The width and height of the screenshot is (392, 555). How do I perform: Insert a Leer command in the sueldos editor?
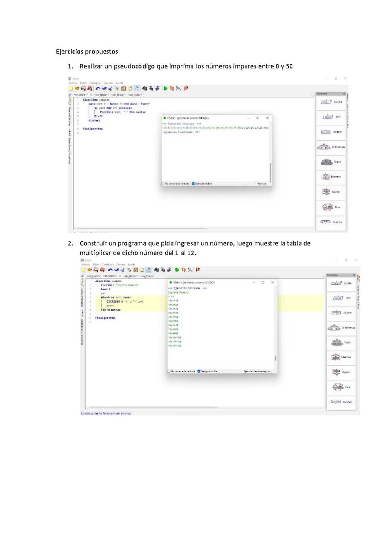(341, 298)
